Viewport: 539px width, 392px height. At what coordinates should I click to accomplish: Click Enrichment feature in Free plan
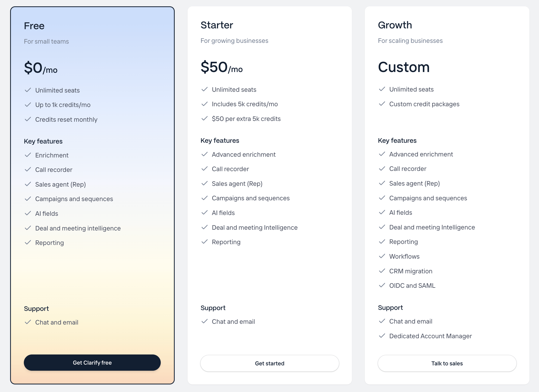52,155
